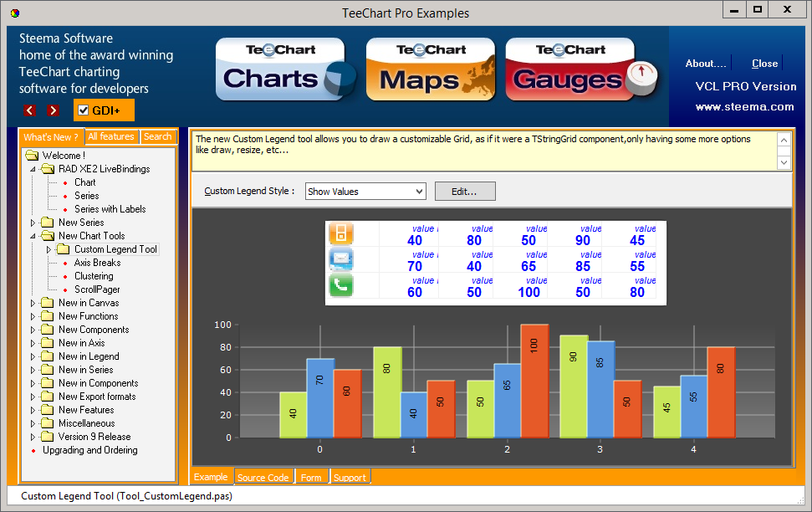Click the green phone legend icon
Viewport: 812px width, 512px height.
point(340,285)
